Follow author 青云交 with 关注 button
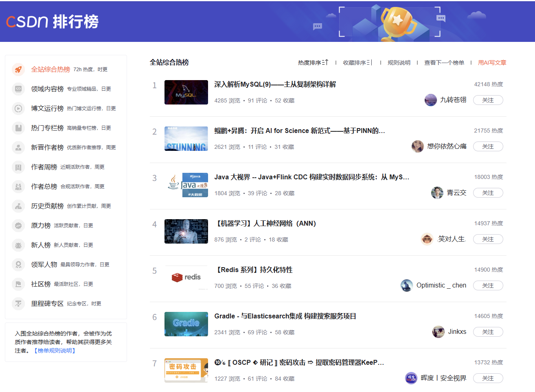Screen dimensions: 535x392 pyautogui.click(x=488, y=193)
